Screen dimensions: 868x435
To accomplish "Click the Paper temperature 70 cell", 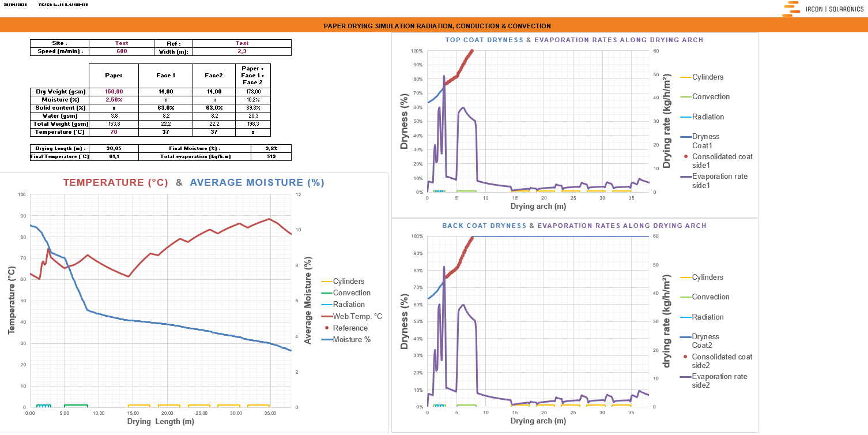I will pyautogui.click(x=114, y=132).
